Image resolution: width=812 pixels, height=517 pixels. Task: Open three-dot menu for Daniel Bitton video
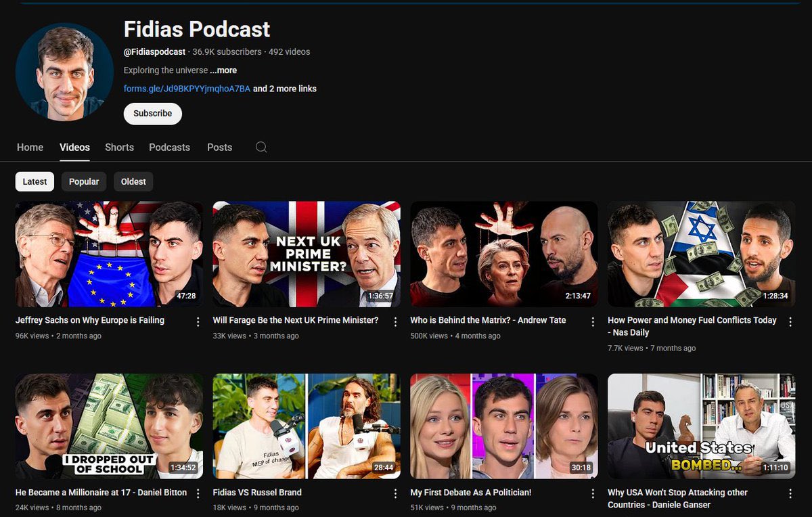coord(198,494)
